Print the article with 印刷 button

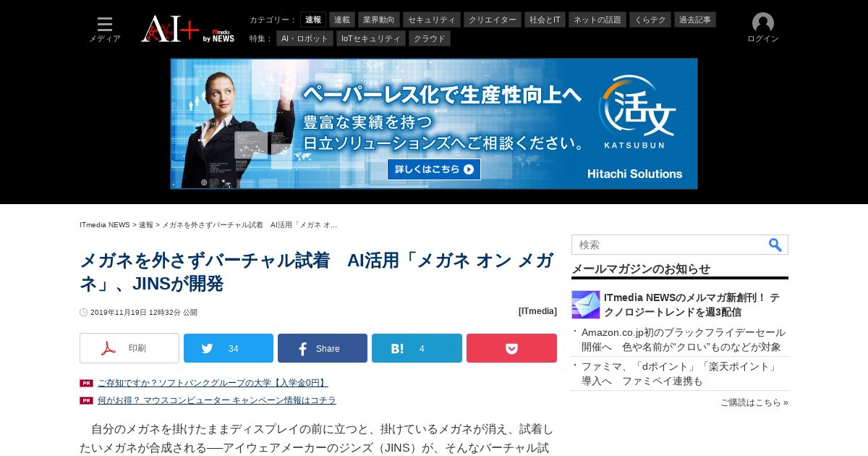129,348
